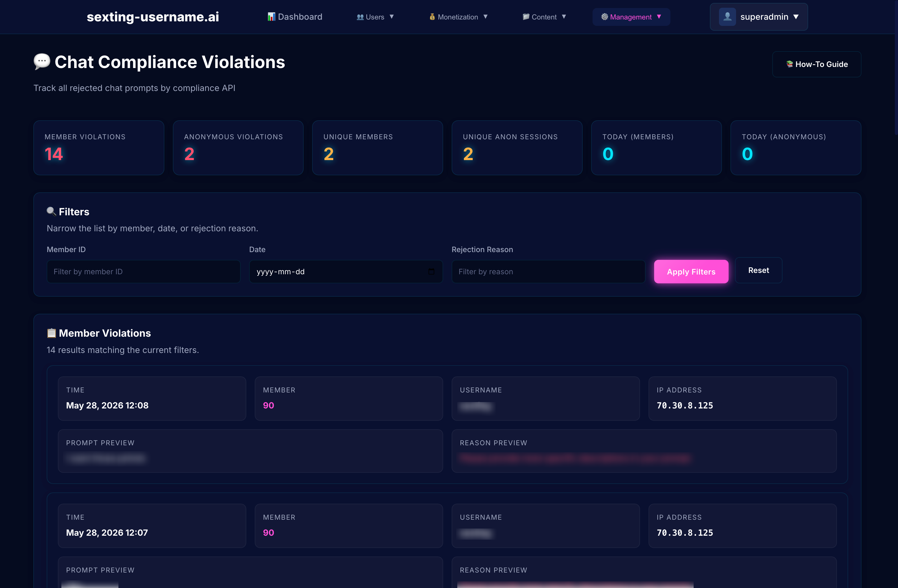
Task: Open the Content menu
Action: tap(545, 17)
